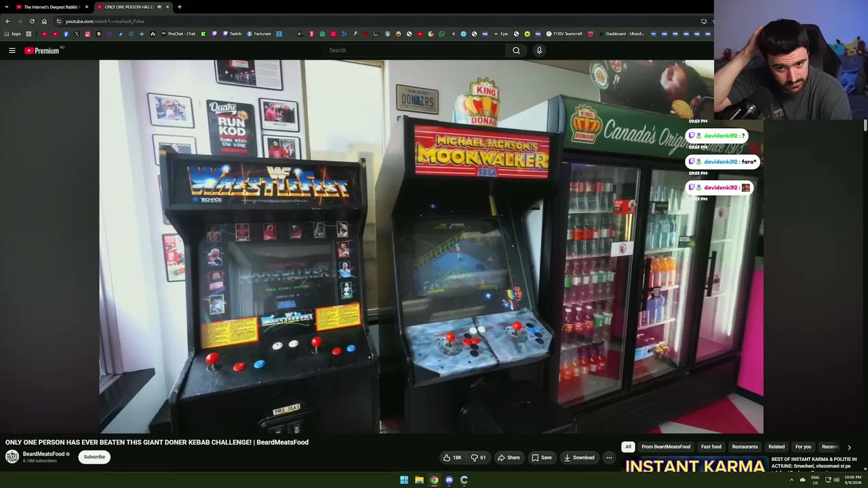Open the X (Twitter) bookmark
The height and width of the screenshot is (488, 868).
pyautogui.click(x=77, y=34)
